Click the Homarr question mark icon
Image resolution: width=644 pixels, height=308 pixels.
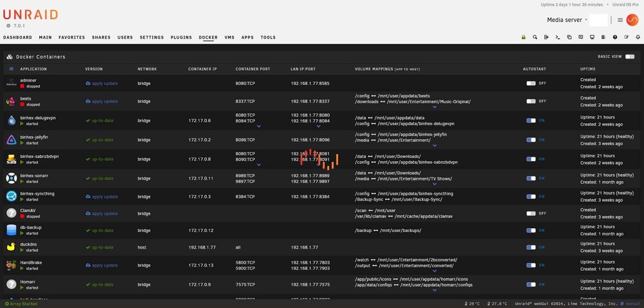(11, 284)
